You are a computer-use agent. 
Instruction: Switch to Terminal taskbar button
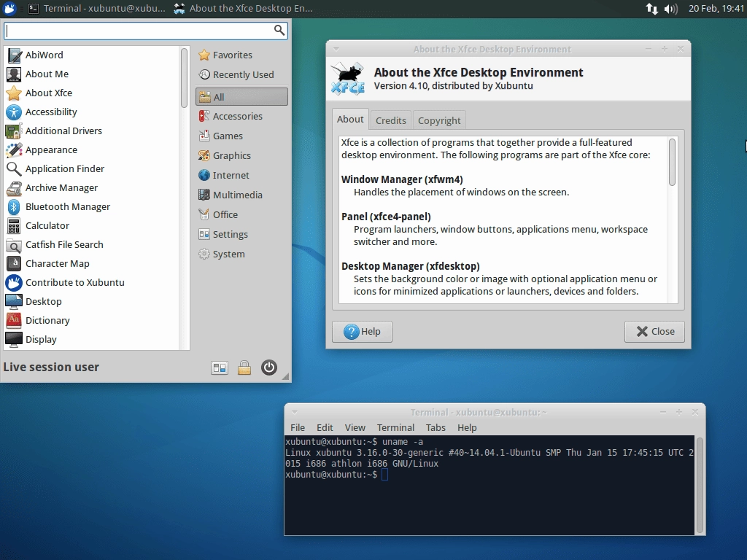click(x=97, y=9)
